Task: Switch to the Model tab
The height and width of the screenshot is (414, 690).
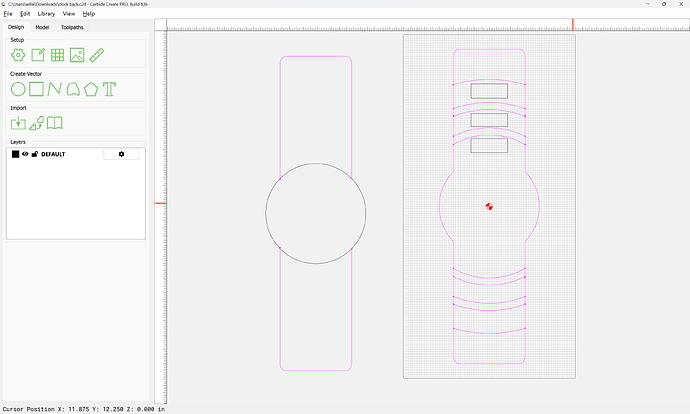Action: [42, 27]
